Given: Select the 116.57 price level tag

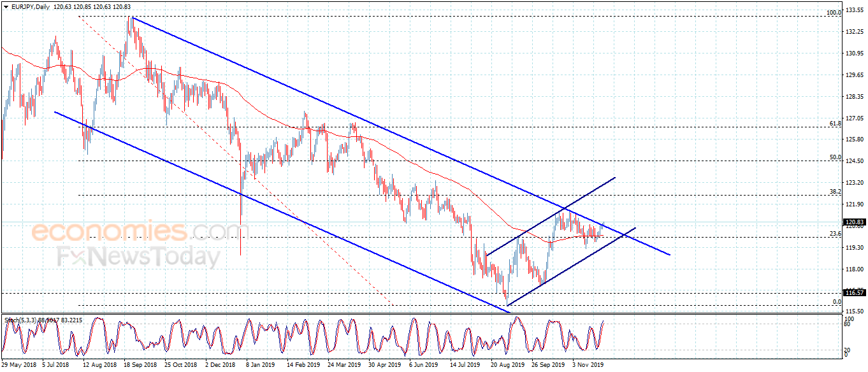Looking at the screenshot, I should (855, 292).
